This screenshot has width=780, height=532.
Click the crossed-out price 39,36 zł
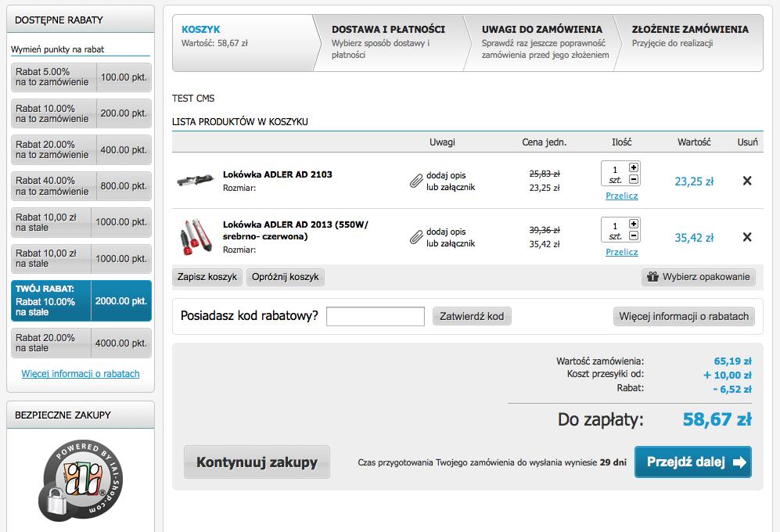click(x=545, y=230)
